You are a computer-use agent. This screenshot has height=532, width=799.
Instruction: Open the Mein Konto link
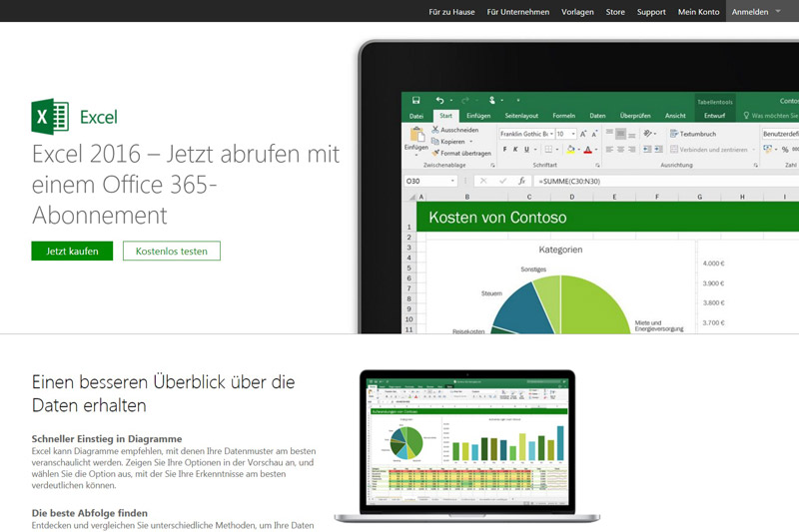tap(698, 12)
